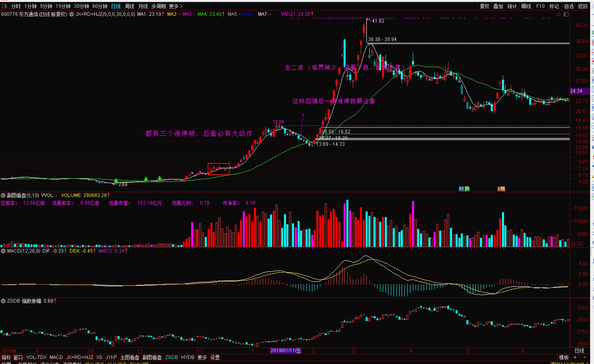This screenshot has height=364, width=594.
Task: Expand the 更多 period options chevron
Action: pos(181,6)
